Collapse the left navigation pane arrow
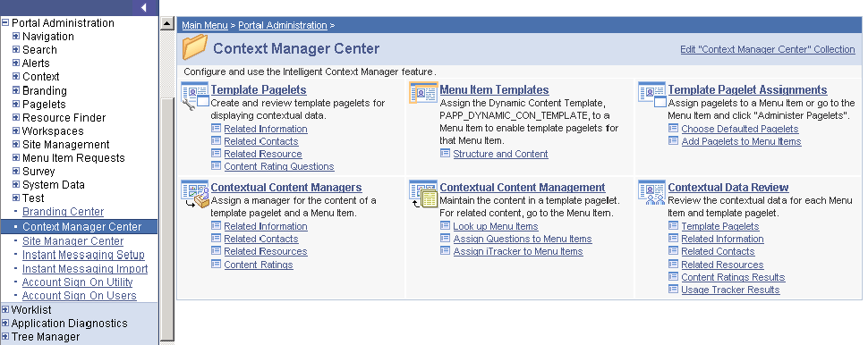 (x=143, y=7)
